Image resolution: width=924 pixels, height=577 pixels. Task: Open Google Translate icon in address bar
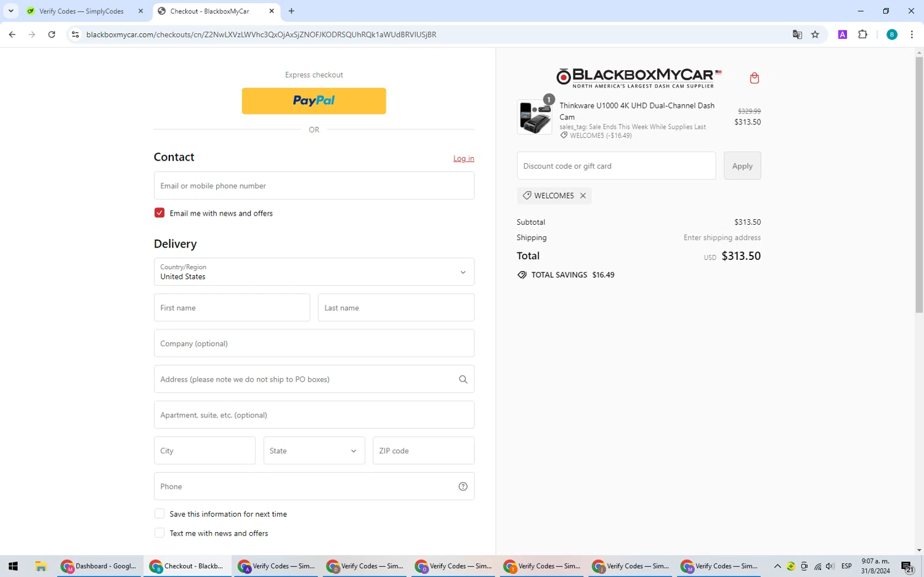point(797,34)
